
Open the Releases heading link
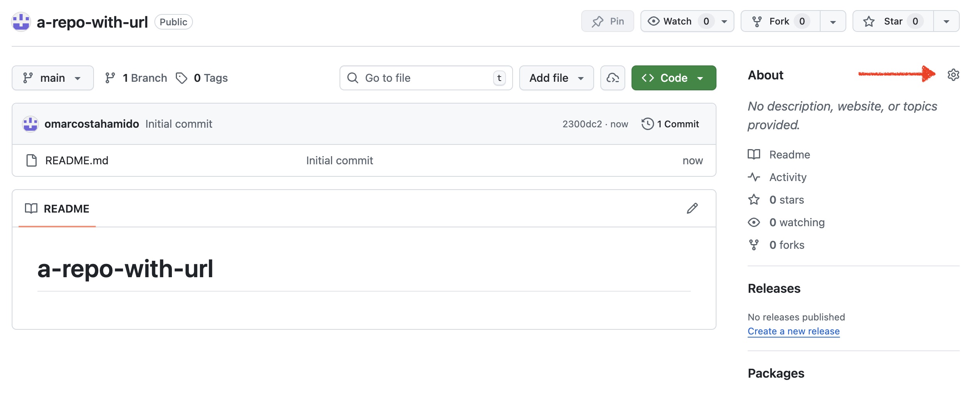[774, 288]
